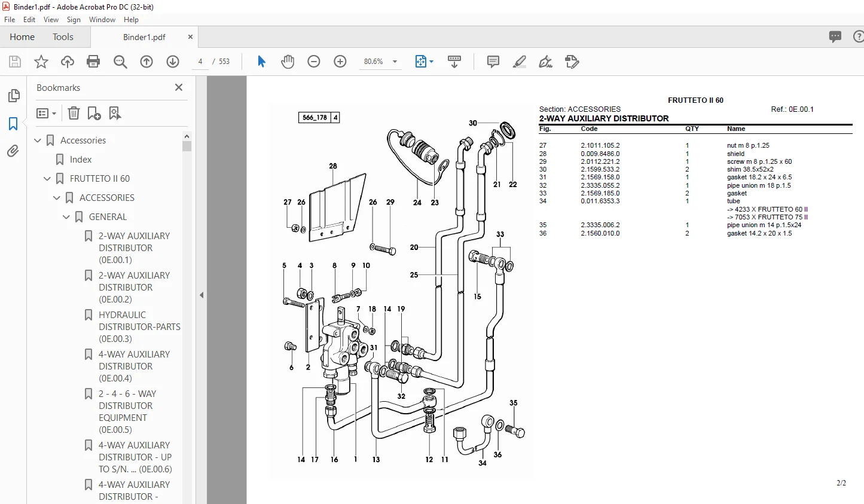Viewport: 864px width, 504px height.
Task: Open the View menu
Action: (x=51, y=20)
